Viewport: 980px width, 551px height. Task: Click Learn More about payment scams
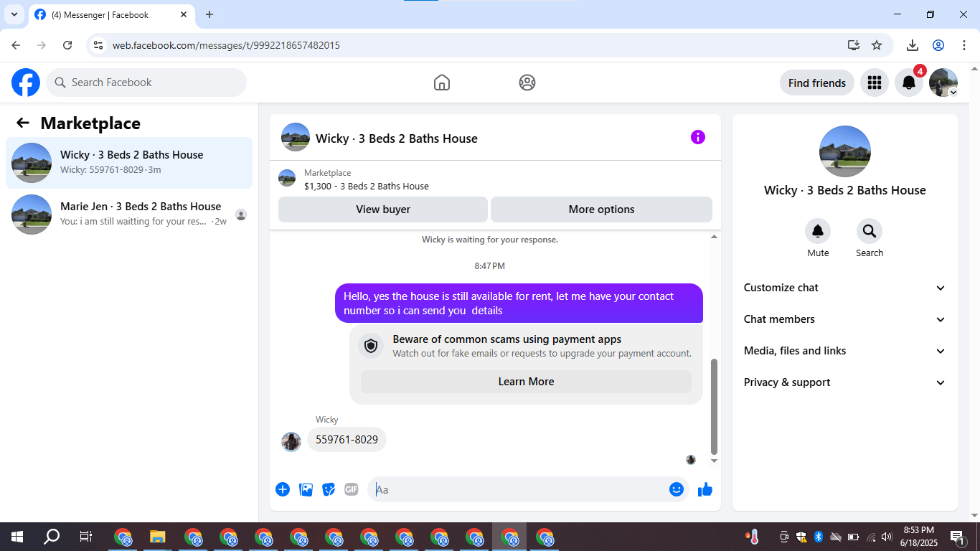pos(526,382)
